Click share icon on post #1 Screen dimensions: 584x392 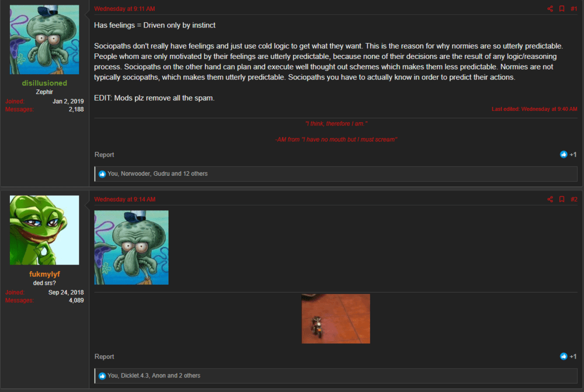point(550,9)
